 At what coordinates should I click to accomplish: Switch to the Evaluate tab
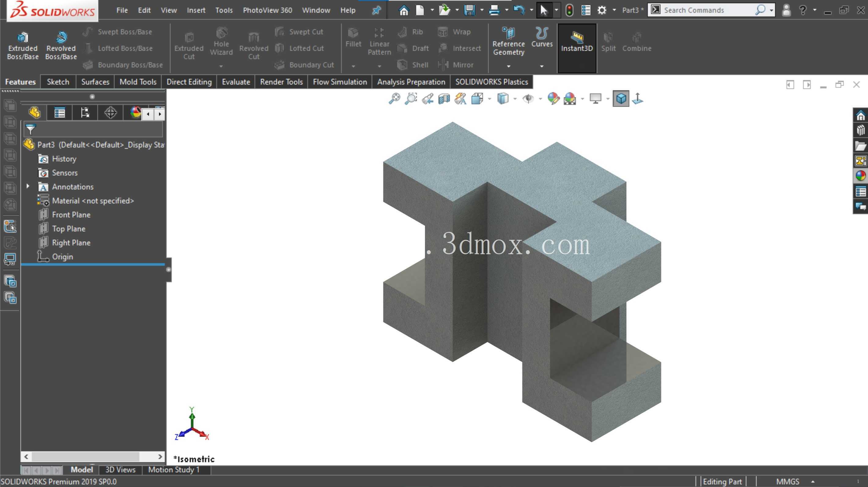click(x=236, y=82)
